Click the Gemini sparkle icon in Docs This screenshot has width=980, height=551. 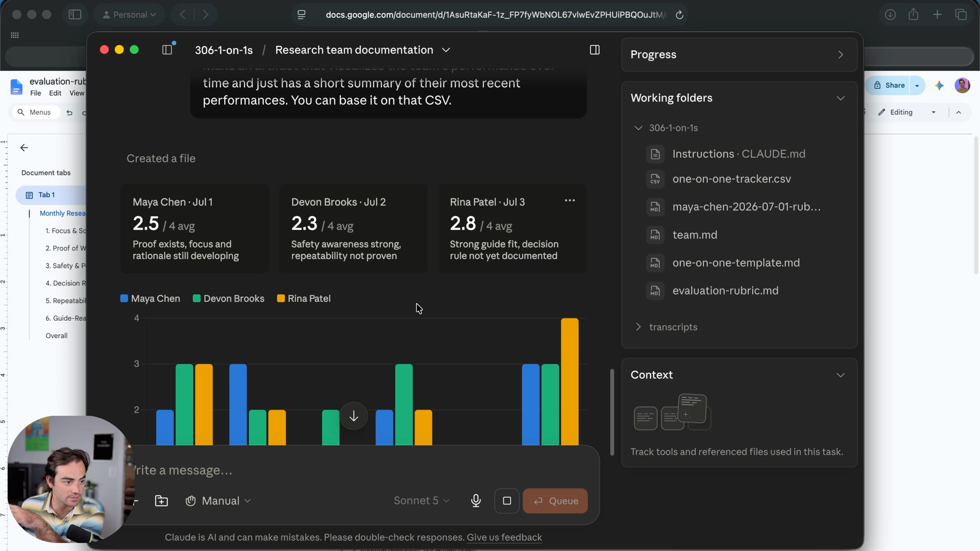tap(940, 86)
